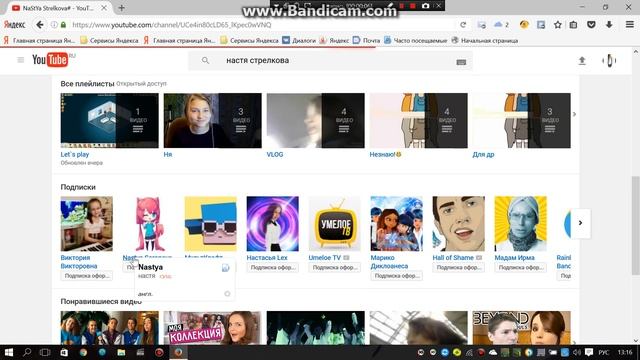Open 'Марико Дикловнеса' channel link

tap(389, 262)
